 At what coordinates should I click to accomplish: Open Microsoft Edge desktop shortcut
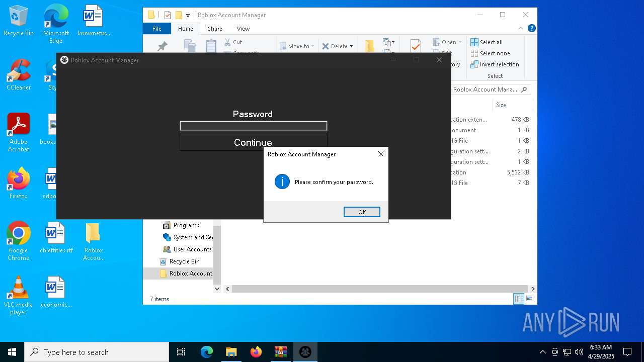pos(56,24)
